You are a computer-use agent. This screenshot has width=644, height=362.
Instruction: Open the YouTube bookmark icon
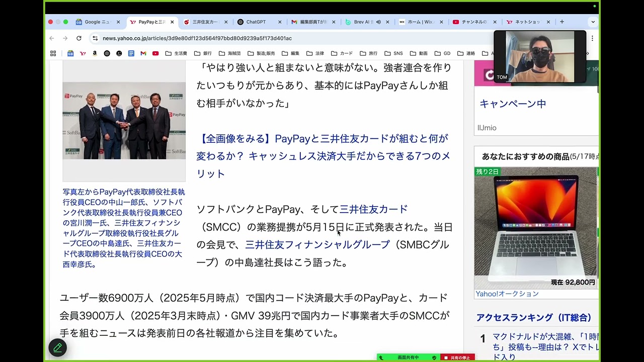[155, 53]
